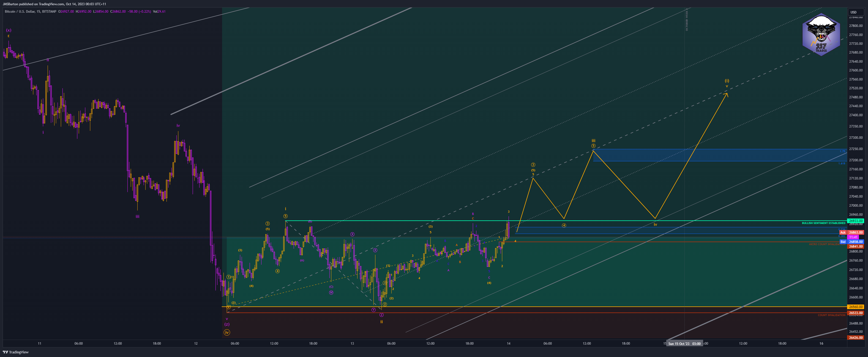Image resolution: width=868 pixels, height=357 pixels.
Task: Click the purple iv wave label near peak
Action: 178,126
